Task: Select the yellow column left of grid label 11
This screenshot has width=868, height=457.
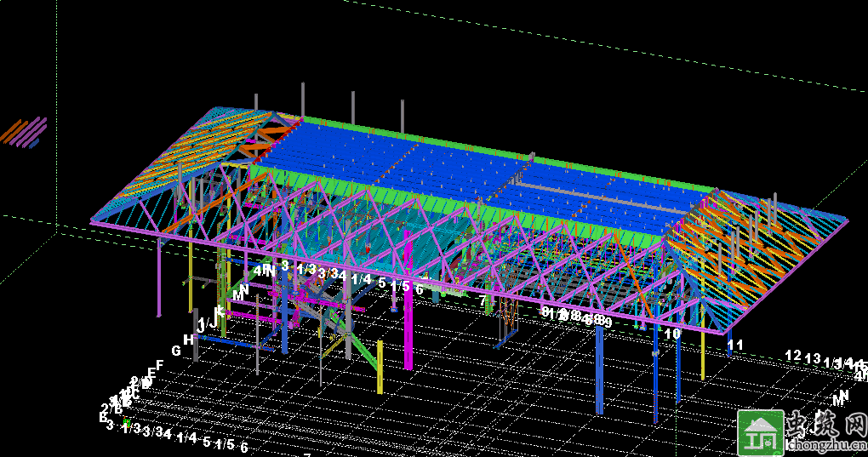Action: point(703,355)
